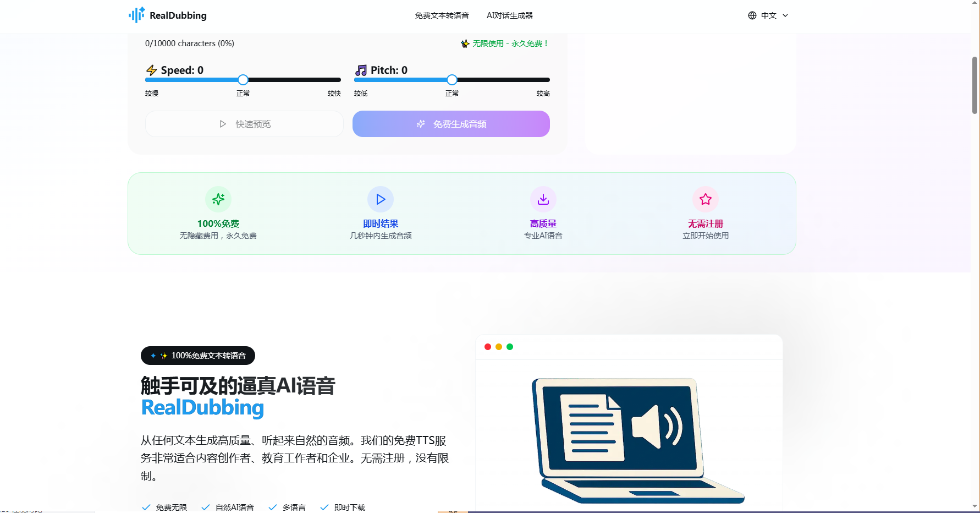The image size is (980, 513).
Task: Click the purple download 高质量 icon
Action: click(x=543, y=199)
